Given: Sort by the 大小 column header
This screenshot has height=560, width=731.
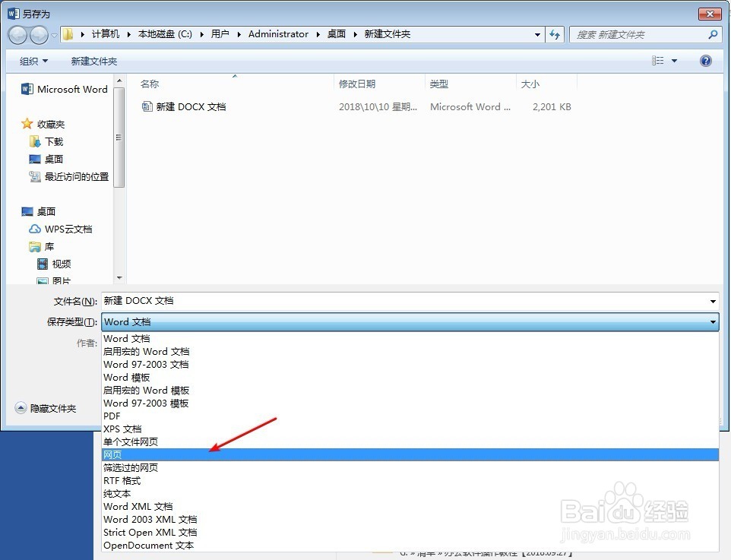Looking at the screenshot, I should click(x=530, y=84).
